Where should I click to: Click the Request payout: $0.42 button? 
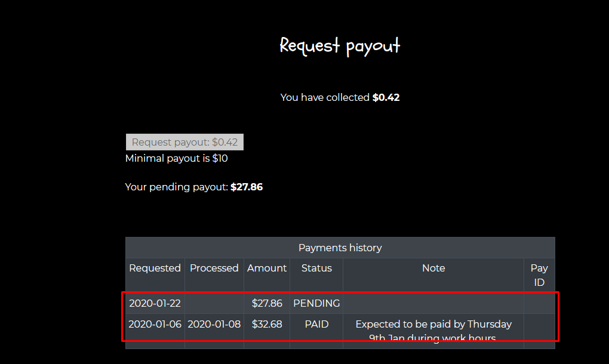click(x=184, y=141)
